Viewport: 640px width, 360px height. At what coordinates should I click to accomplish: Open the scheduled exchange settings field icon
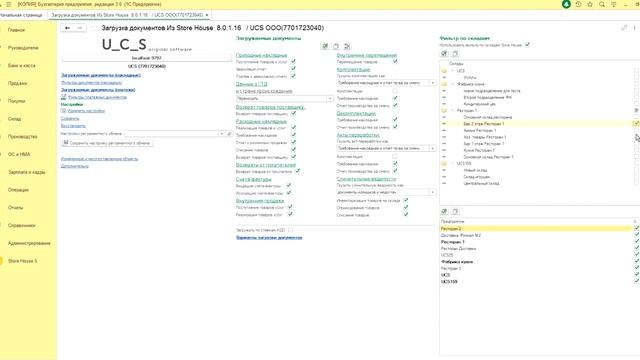tap(229, 133)
